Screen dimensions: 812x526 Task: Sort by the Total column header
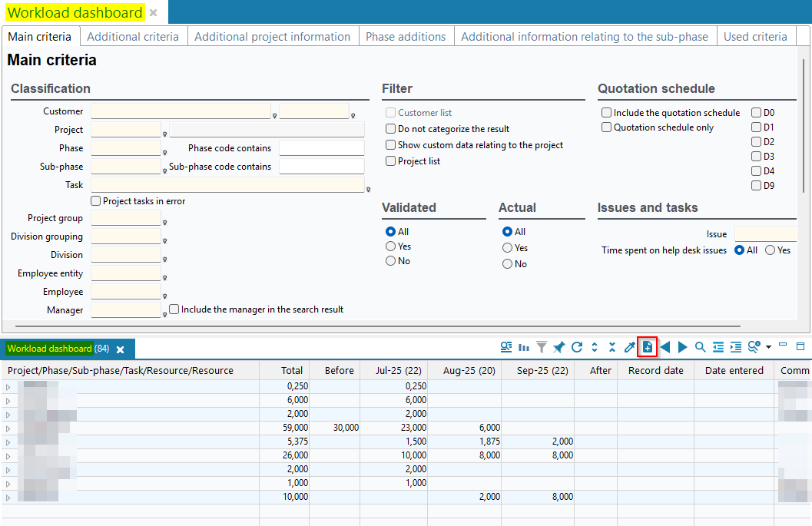[292, 370]
